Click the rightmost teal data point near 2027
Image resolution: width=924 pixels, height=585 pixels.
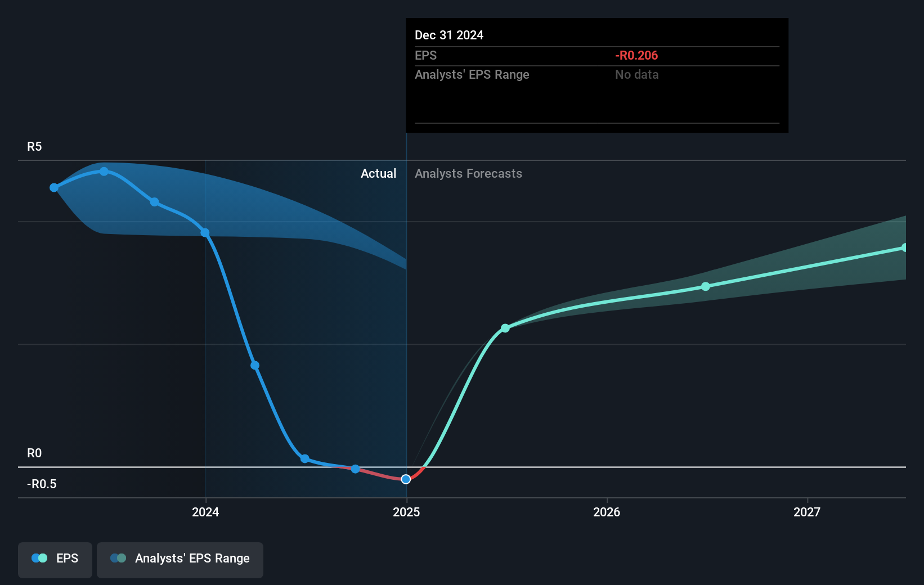(905, 247)
